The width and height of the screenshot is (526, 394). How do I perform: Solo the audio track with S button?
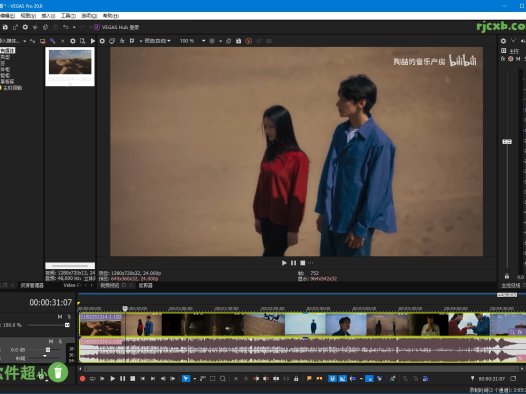pyautogui.click(x=60, y=341)
